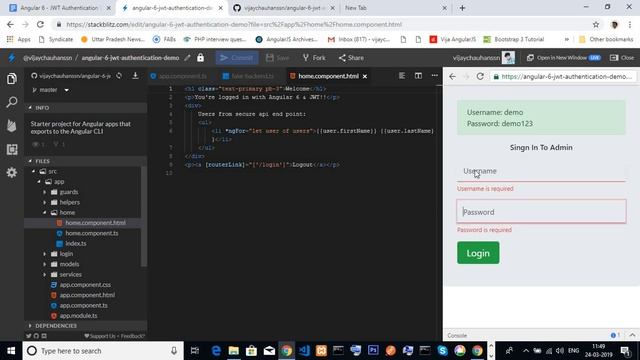
Task: Open index.ts in the home folder
Action: (x=76, y=244)
